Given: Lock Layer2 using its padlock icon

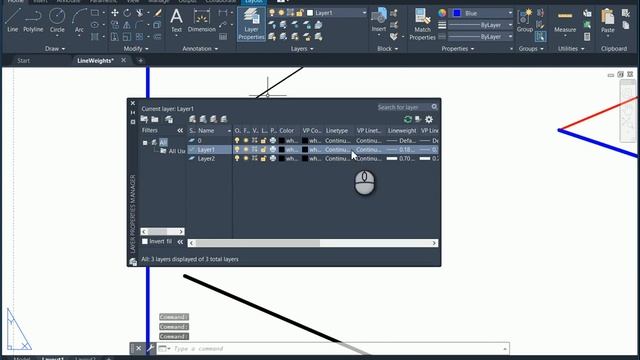Looking at the screenshot, I should tap(264, 158).
